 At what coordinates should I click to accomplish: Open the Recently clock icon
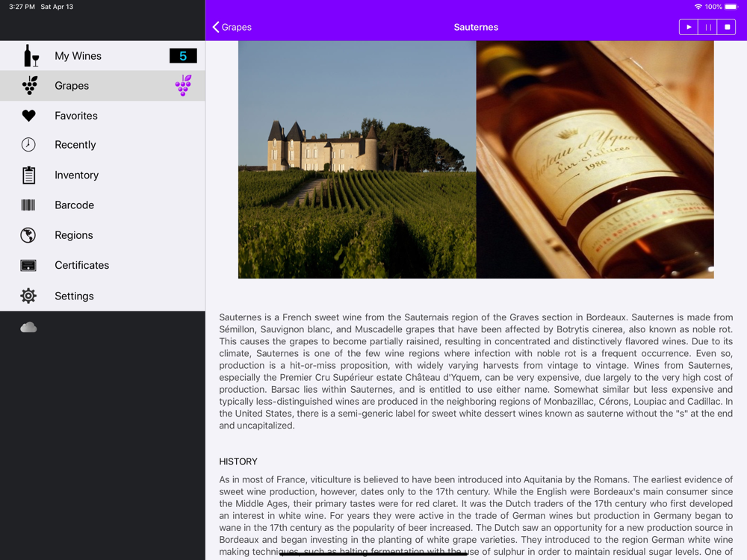coord(28,145)
